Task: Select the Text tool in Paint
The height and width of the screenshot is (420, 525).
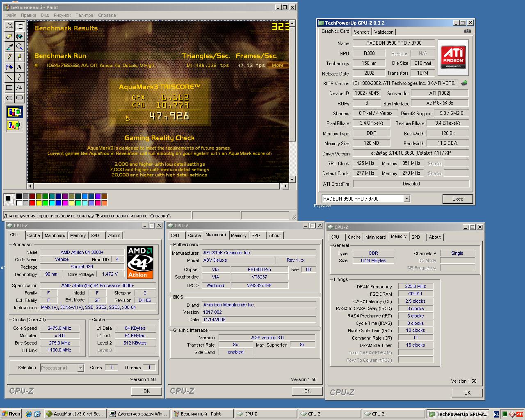Action: click(19, 67)
